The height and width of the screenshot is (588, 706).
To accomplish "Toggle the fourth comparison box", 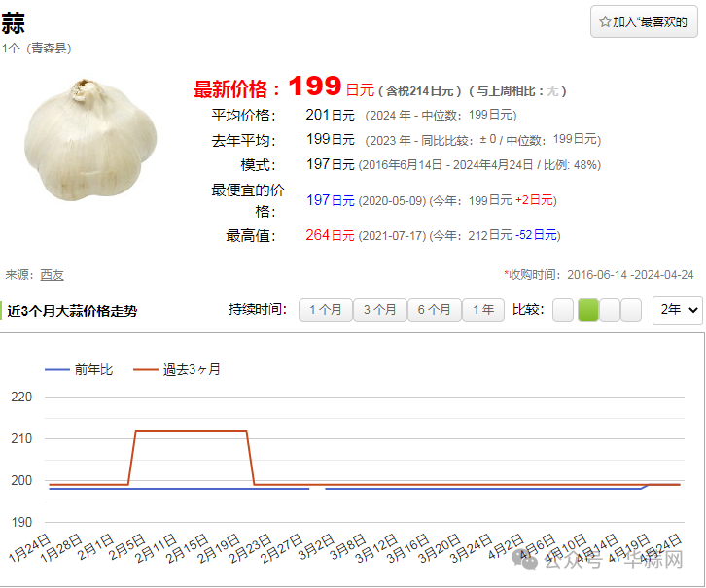I will [x=631, y=310].
